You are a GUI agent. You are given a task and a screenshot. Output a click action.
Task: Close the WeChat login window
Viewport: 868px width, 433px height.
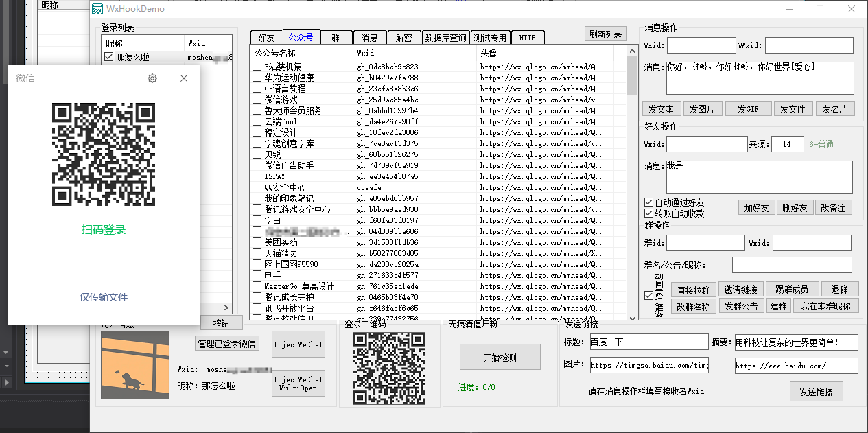point(184,78)
